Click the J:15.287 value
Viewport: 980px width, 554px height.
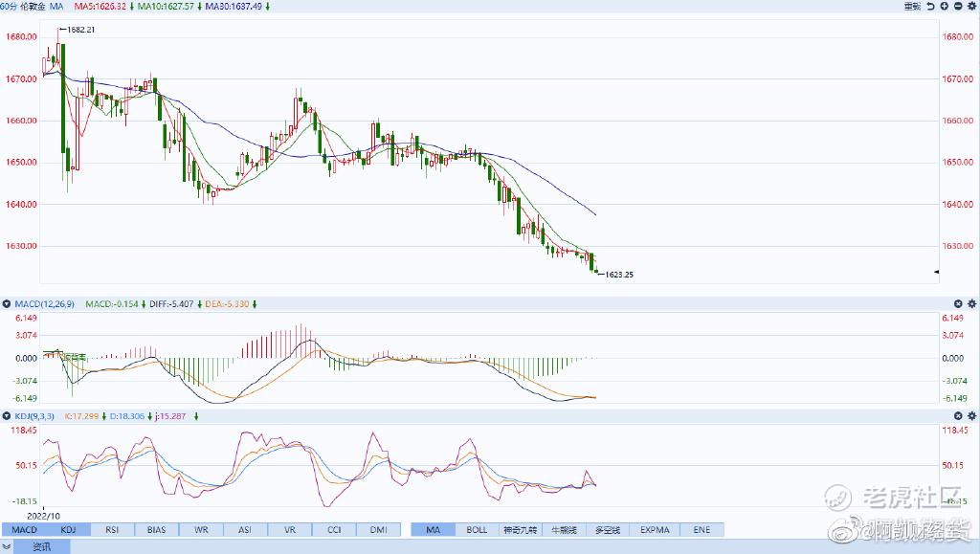[x=170, y=416]
